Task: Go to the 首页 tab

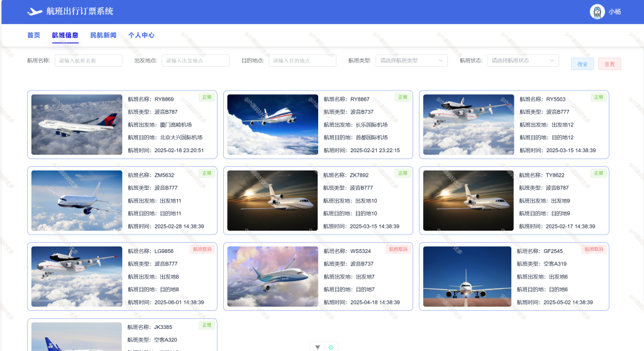Action: [34, 35]
